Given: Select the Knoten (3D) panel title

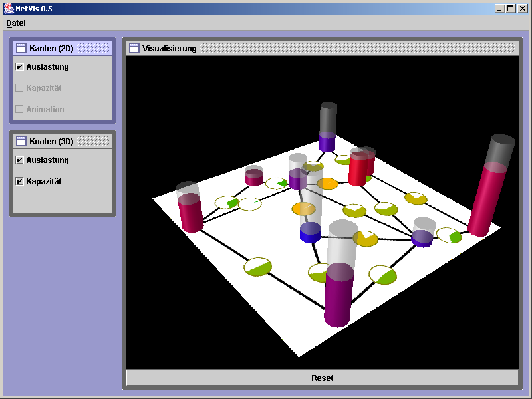Looking at the screenshot, I should click(x=51, y=141).
